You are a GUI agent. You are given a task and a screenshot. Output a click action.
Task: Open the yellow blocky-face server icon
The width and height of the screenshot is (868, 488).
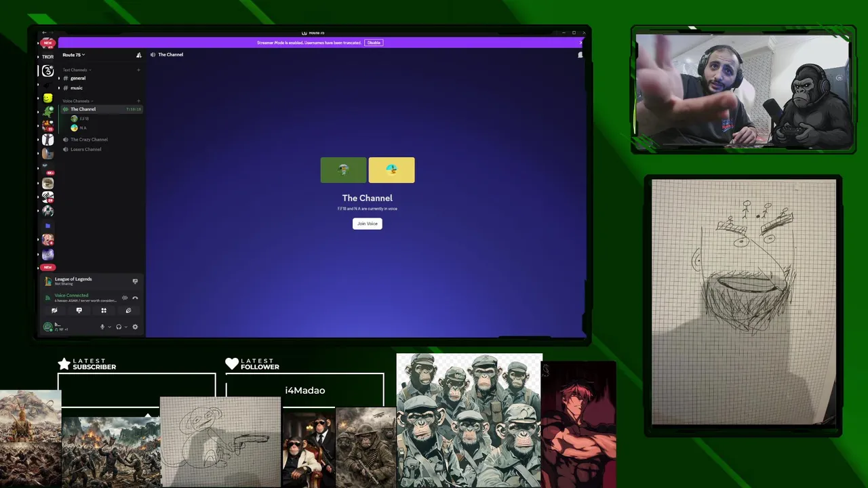click(47, 98)
